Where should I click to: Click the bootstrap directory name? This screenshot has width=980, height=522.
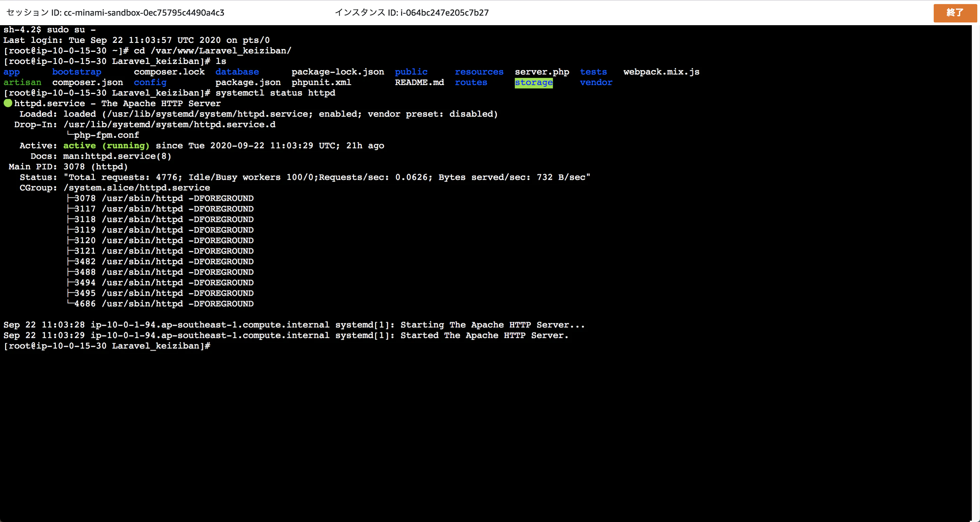(x=77, y=72)
